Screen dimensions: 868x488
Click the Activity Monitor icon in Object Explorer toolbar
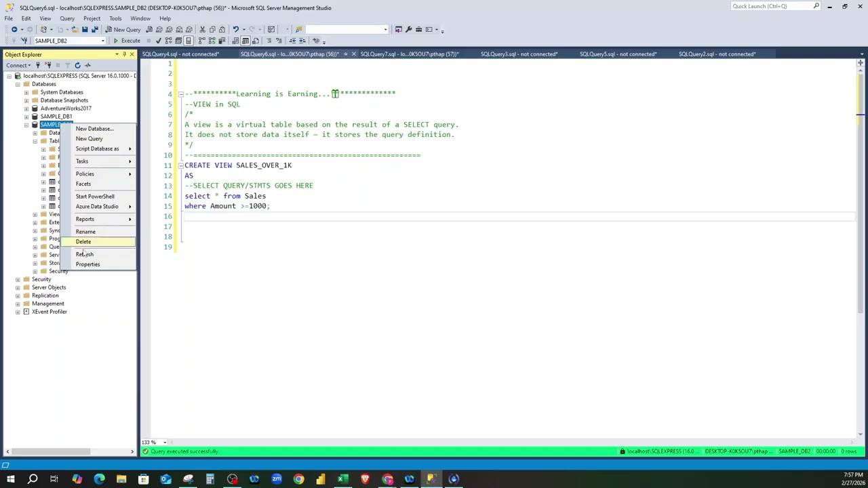87,65
